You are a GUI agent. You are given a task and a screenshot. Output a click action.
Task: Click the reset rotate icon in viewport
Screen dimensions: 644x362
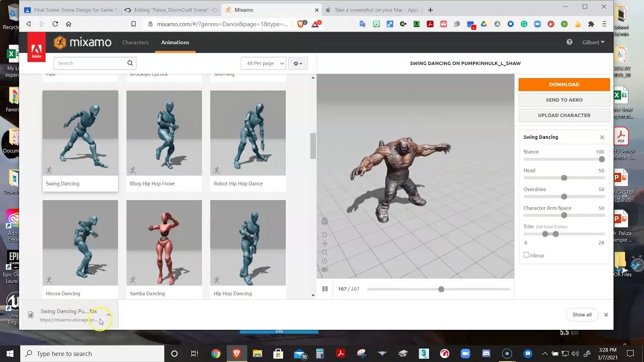coord(325,235)
